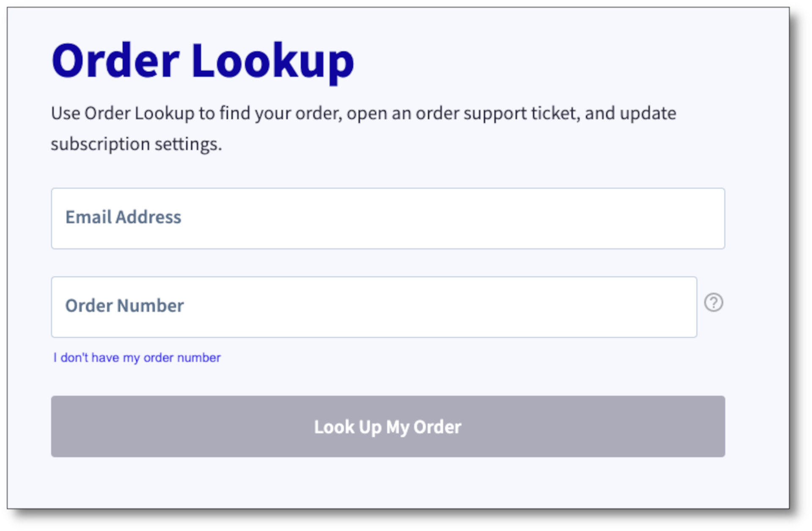This screenshot has width=812, height=531.
Task: Click the "subscription settings" description text
Action: [136, 144]
